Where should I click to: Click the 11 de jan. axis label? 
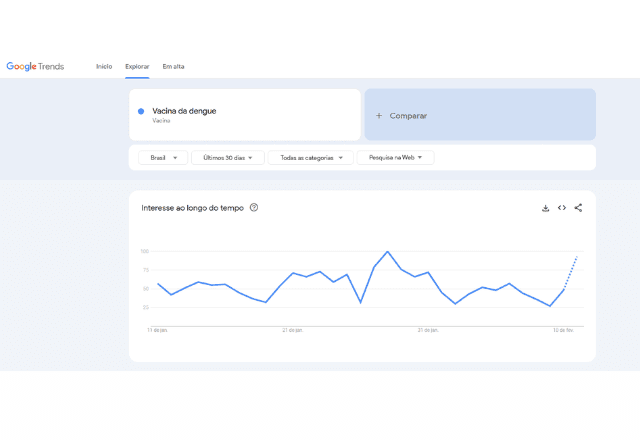click(x=158, y=330)
